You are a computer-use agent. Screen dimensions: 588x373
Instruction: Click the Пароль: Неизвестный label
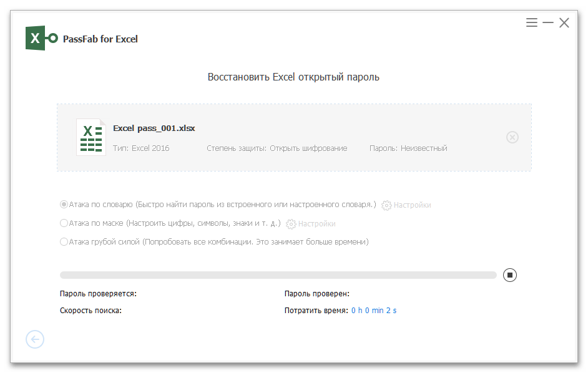[408, 148]
